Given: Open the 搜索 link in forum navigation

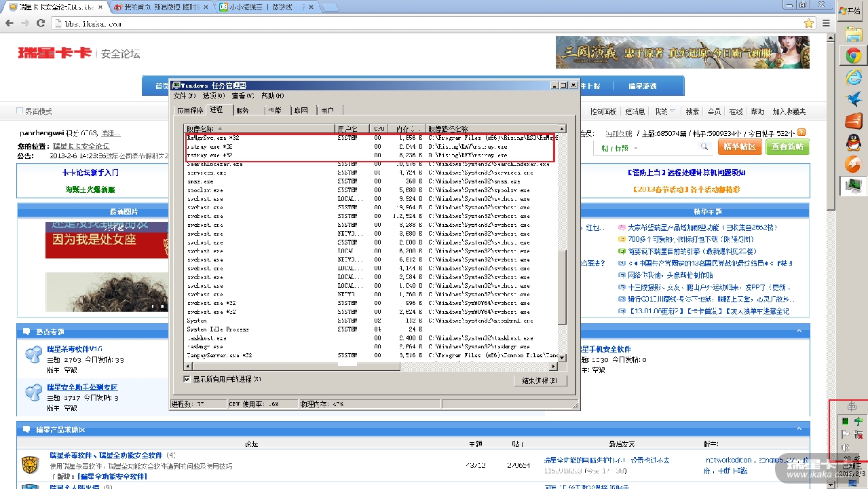Looking at the screenshot, I should click(x=692, y=111).
